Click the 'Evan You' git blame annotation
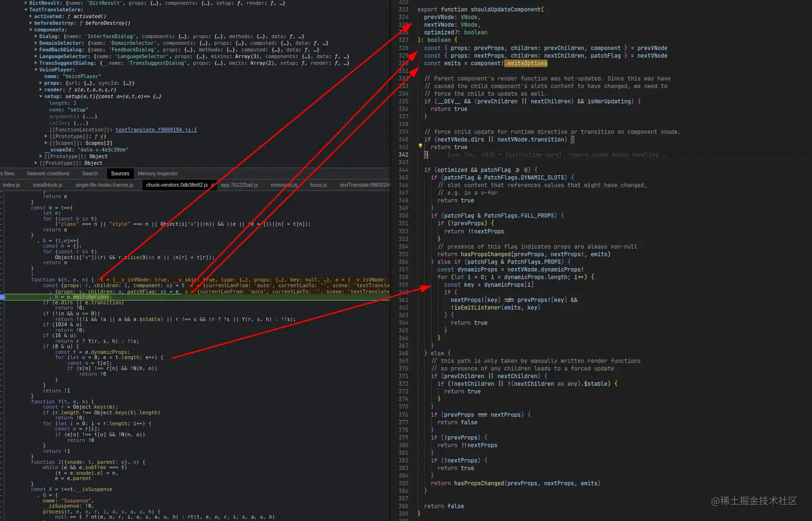 click(556, 155)
